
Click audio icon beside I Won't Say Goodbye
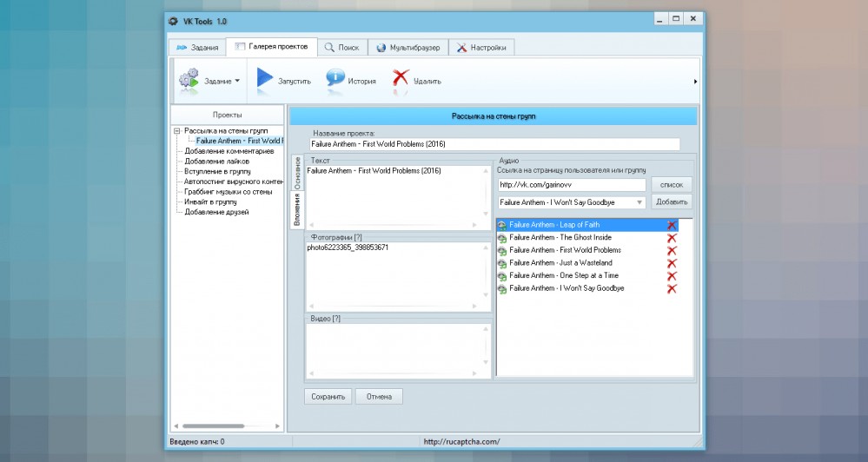click(x=502, y=289)
